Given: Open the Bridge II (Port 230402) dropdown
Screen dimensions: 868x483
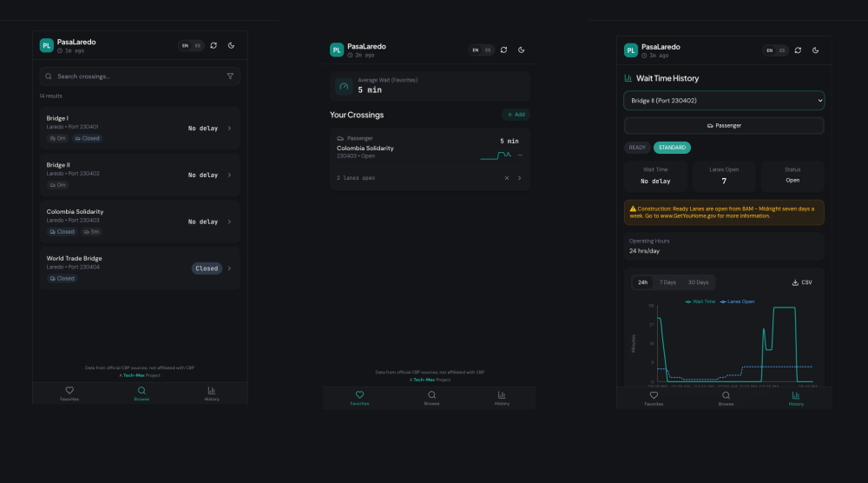Looking at the screenshot, I should (724, 101).
